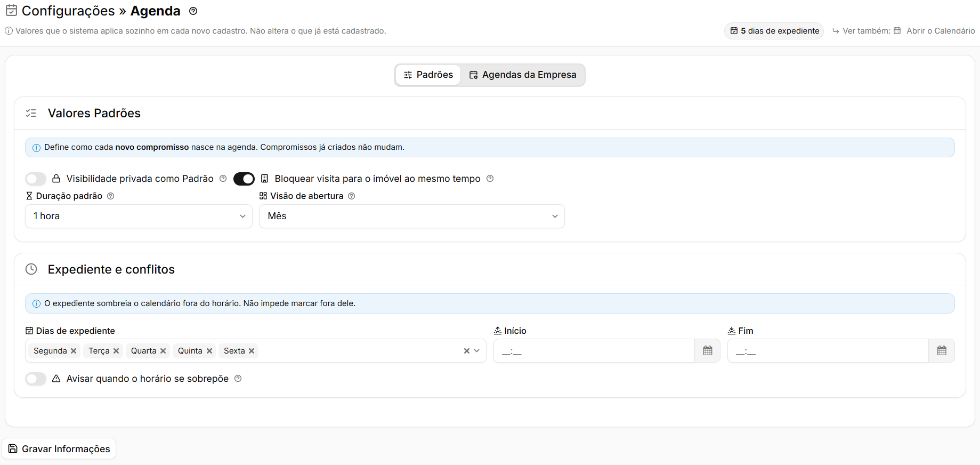Click the help icon beside the Agenda title

click(193, 11)
